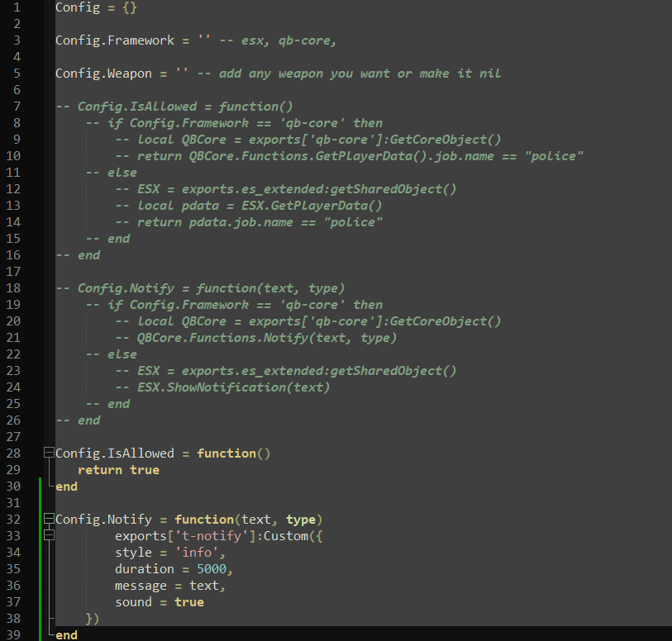Screen dimensions: 672x641
Task: Click inside the Config.Framework empty string quotes
Action: [204, 40]
